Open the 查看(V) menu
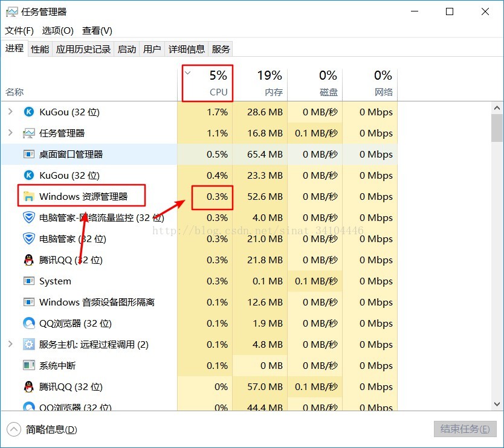This screenshot has height=448, width=504. 97,31
